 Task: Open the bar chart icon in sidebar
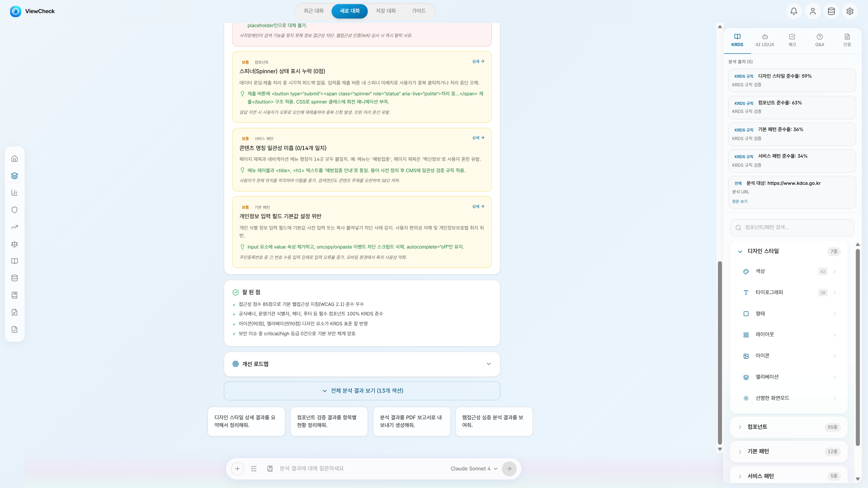click(14, 193)
